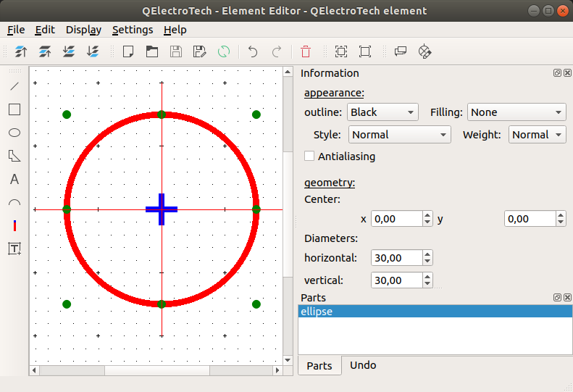Float the Parts panel
The height and width of the screenshot is (392, 573).
(557, 297)
